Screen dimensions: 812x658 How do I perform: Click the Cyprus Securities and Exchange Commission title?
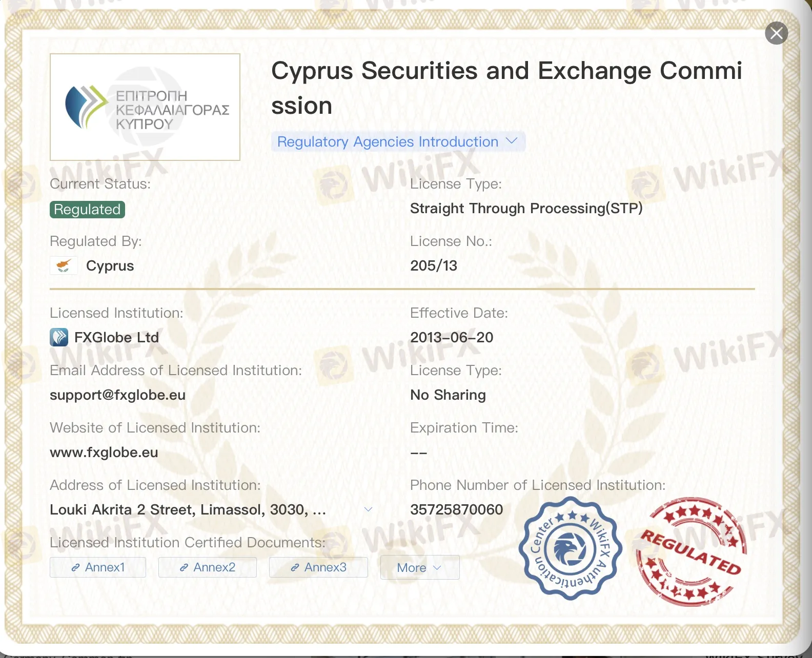pyautogui.click(x=506, y=88)
